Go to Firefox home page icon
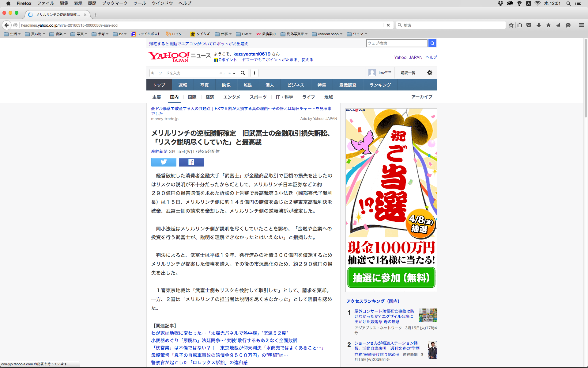This screenshot has width=588, height=368. (x=548, y=25)
